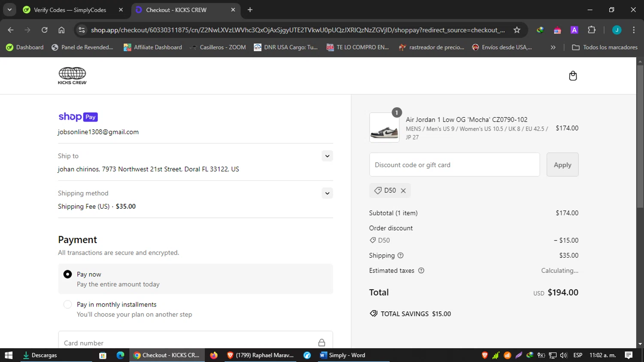Screen dimensions: 644x362
Task: Click the taskbar clock 11:02 a. m.
Action: point(603,355)
